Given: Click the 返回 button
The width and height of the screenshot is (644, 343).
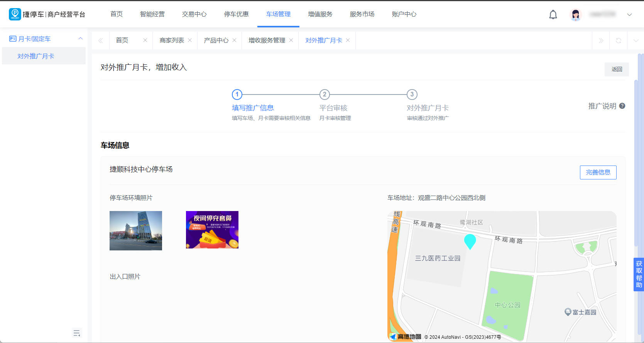Looking at the screenshot, I should (617, 69).
